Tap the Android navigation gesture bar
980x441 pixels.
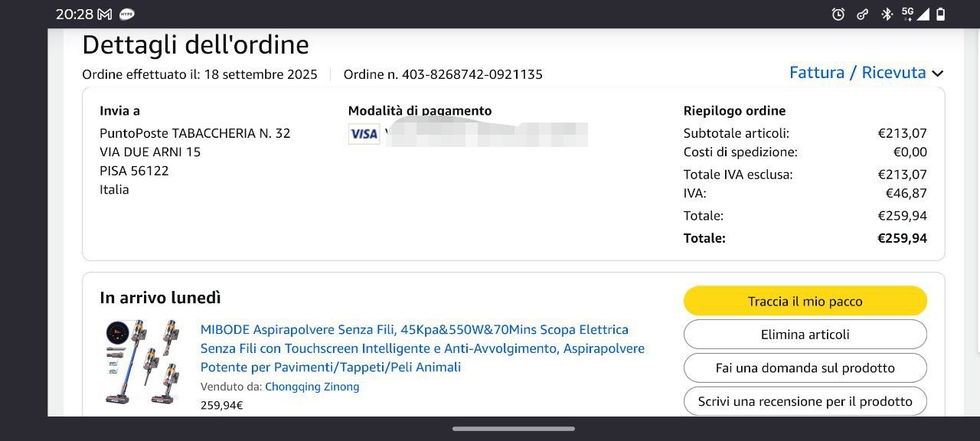(x=514, y=429)
